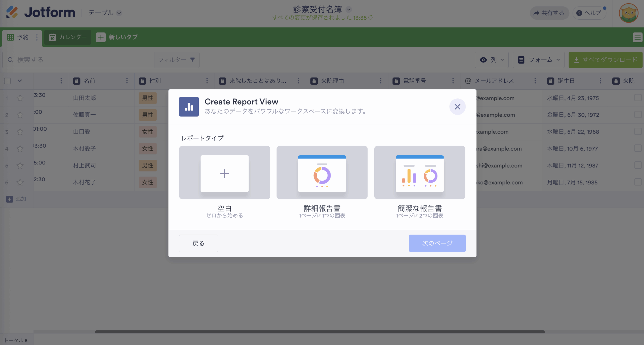Image resolution: width=644 pixels, height=345 pixels.
Task: Star row 2 佐藤真一
Action: [x=20, y=115]
